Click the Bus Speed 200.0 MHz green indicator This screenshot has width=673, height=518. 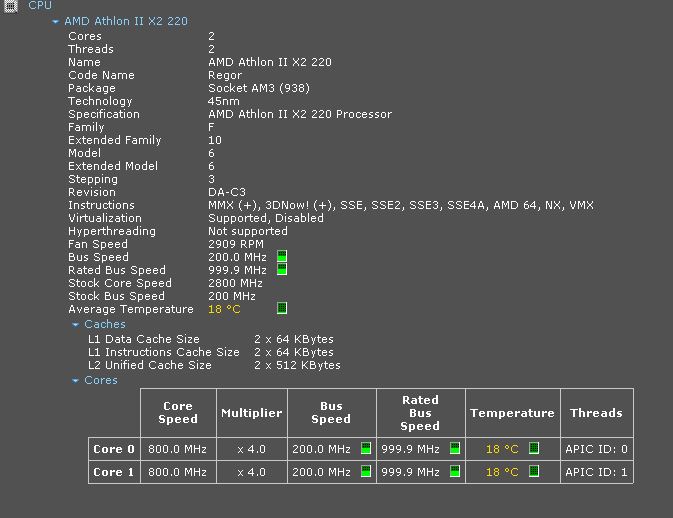pyautogui.click(x=282, y=256)
